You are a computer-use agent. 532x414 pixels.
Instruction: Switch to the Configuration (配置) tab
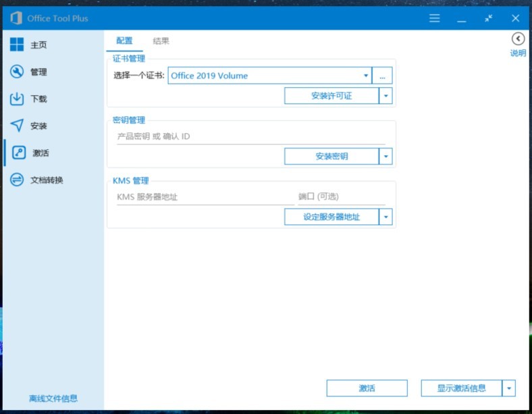[124, 41]
